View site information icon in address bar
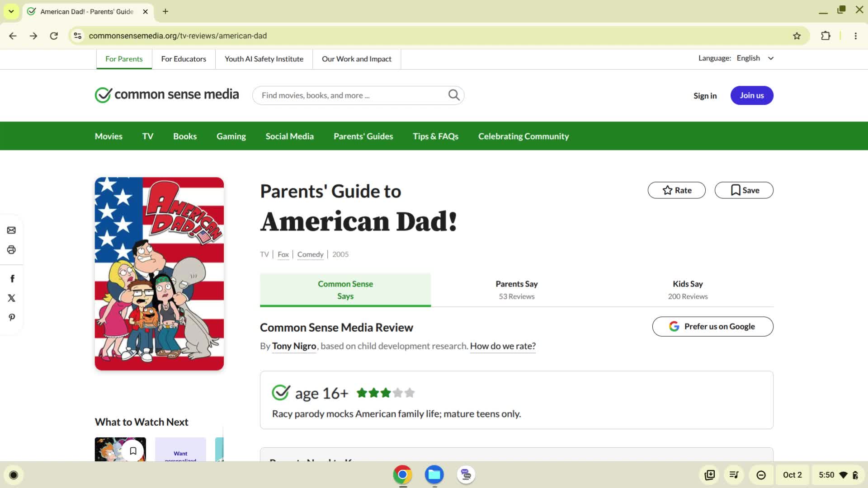The image size is (868, 488). [x=78, y=36]
